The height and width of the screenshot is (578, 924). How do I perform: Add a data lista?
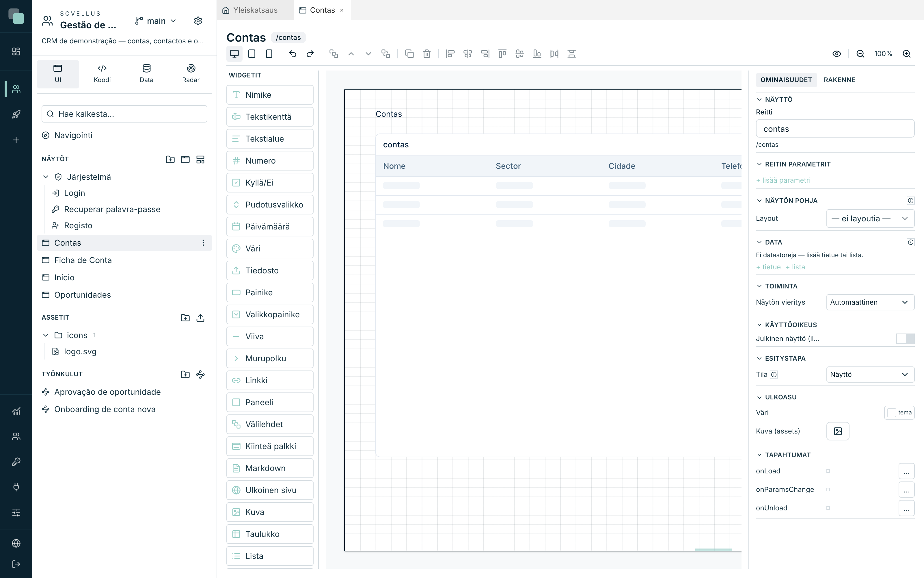click(x=795, y=267)
